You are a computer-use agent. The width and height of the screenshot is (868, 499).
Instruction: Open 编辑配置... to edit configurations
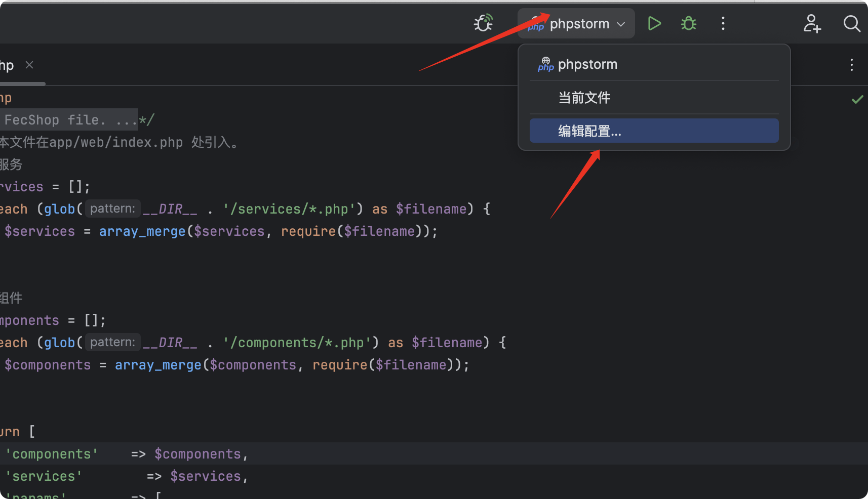pyautogui.click(x=589, y=131)
